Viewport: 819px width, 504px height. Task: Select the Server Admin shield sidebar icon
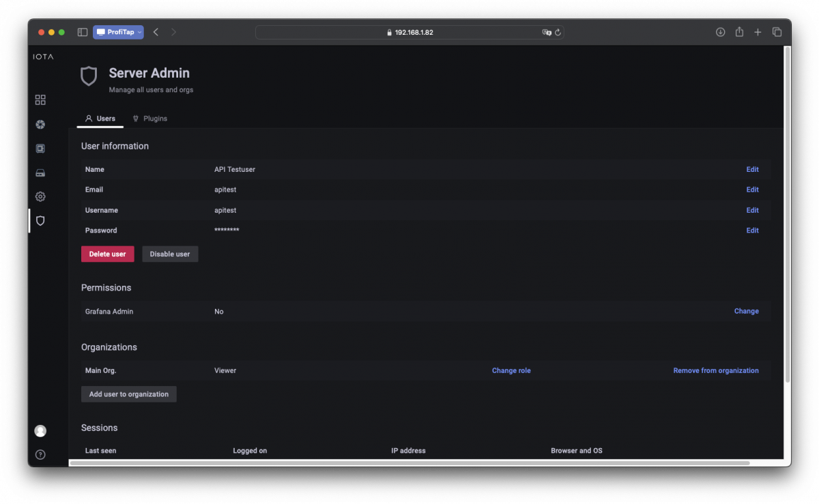[x=40, y=221]
